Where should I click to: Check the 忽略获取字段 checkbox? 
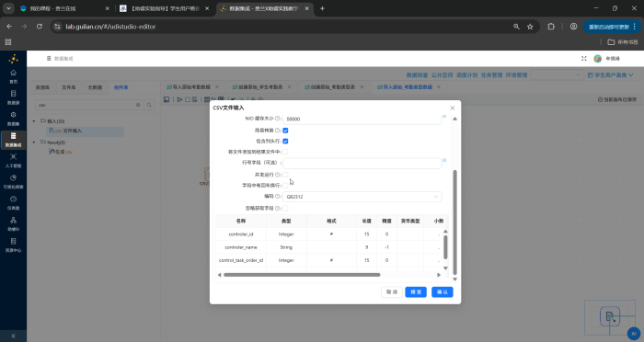(285, 209)
